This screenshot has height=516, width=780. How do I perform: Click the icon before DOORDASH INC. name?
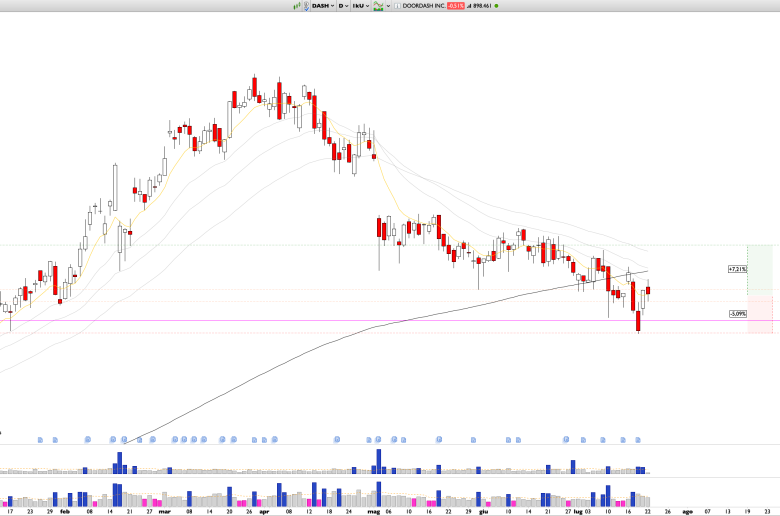click(x=397, y=5)
